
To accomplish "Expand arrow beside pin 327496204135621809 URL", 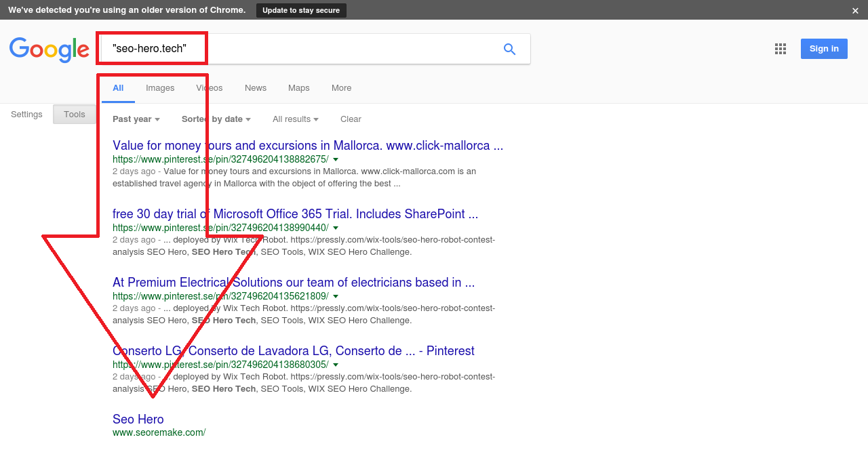I will point(336,297).
